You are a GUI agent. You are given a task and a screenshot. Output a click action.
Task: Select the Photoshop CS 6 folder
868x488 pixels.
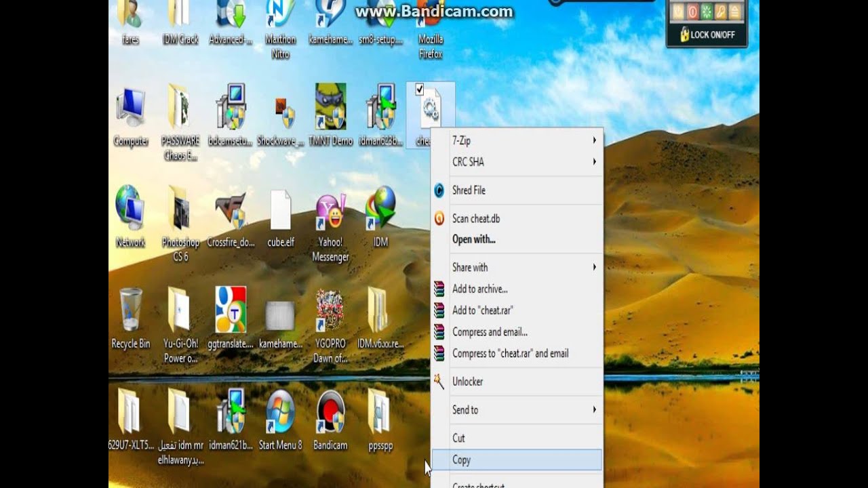180,224
